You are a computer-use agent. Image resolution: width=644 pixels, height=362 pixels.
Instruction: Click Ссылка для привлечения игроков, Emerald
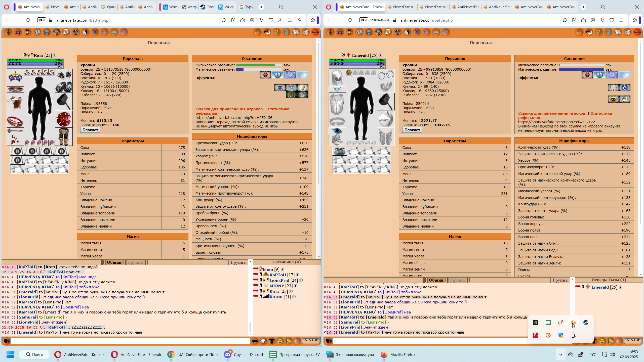552,113
